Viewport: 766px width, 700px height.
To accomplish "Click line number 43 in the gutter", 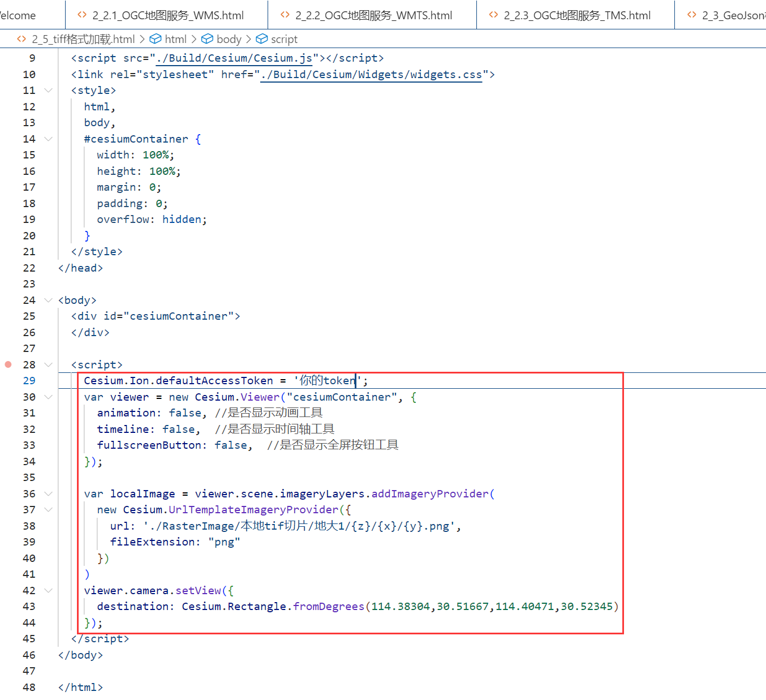I will tap(29, 607).
